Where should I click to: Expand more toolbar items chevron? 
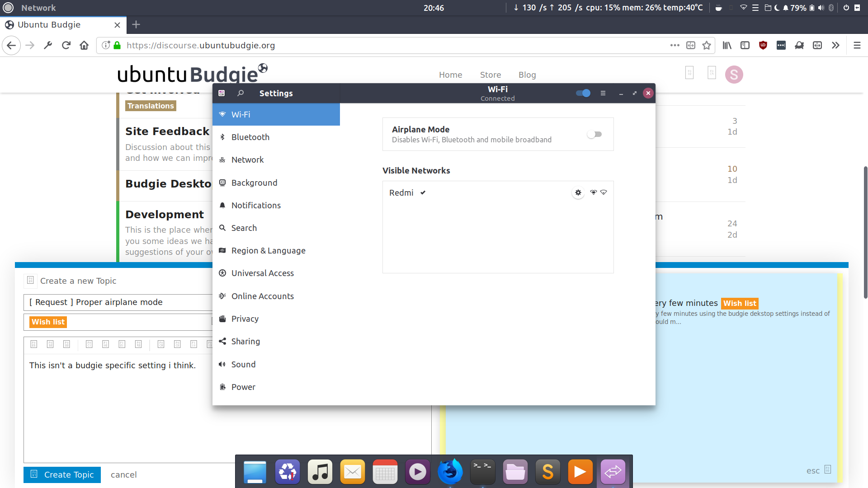835,45
